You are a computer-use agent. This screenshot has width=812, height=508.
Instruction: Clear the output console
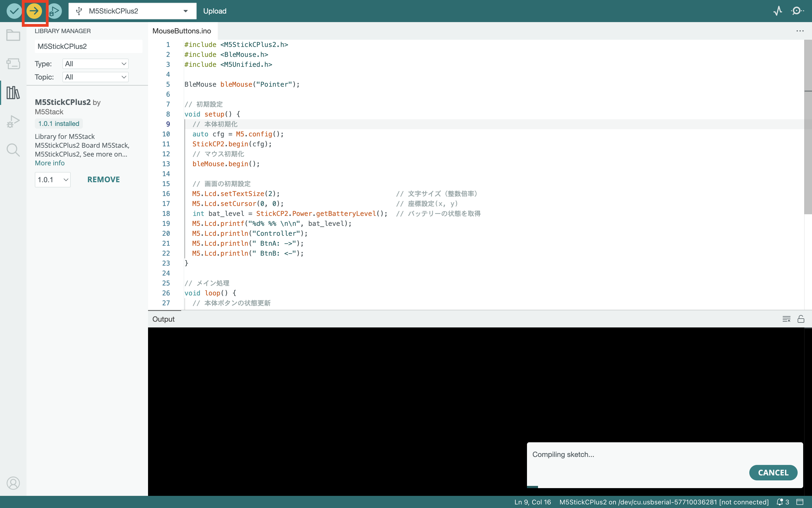point(786,319)
